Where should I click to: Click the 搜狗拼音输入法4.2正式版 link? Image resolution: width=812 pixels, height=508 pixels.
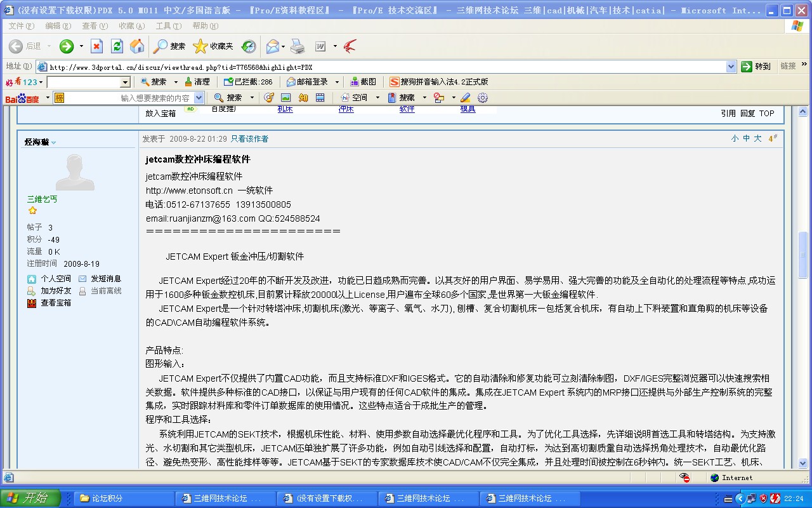pos(439,82)
